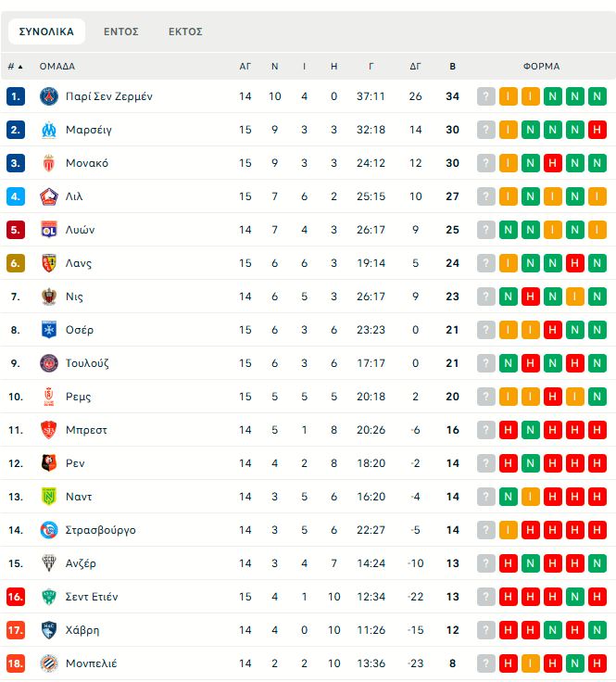Click the Lille team logo
Screen dimensions: 616x682
coord(49,196)
